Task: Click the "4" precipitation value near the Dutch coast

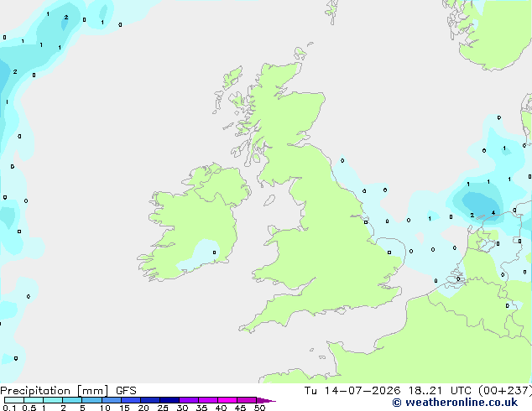Action: 493,213
